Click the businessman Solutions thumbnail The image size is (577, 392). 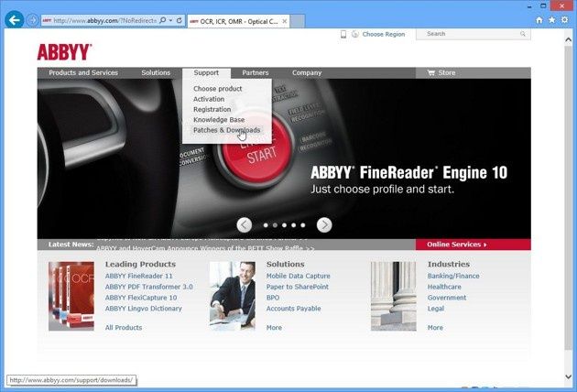(x=233, y=297)
